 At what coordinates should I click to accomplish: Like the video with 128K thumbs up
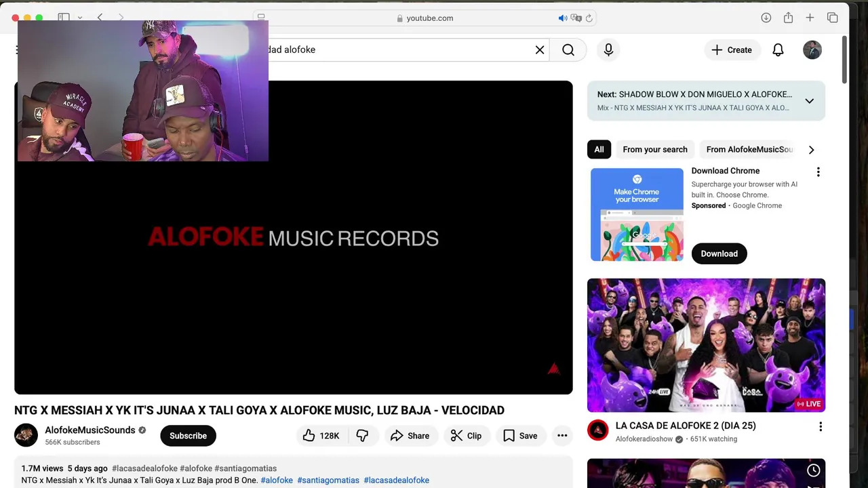[321, 436]
